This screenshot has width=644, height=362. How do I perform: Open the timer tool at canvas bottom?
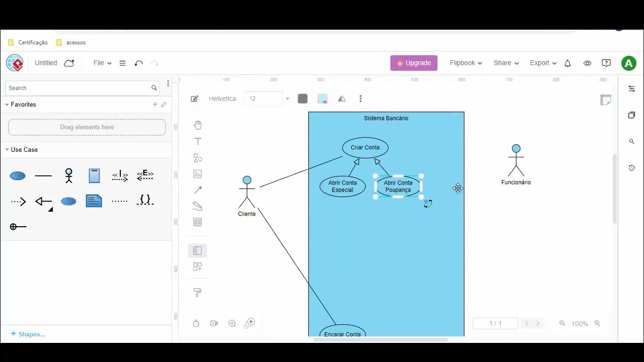[196, 323]
